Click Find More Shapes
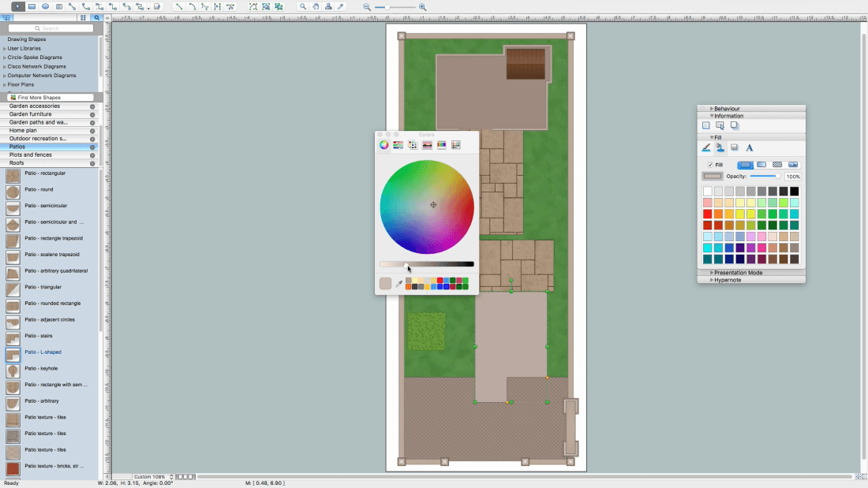This screenshot has height=488, width=868. point(39,98)
